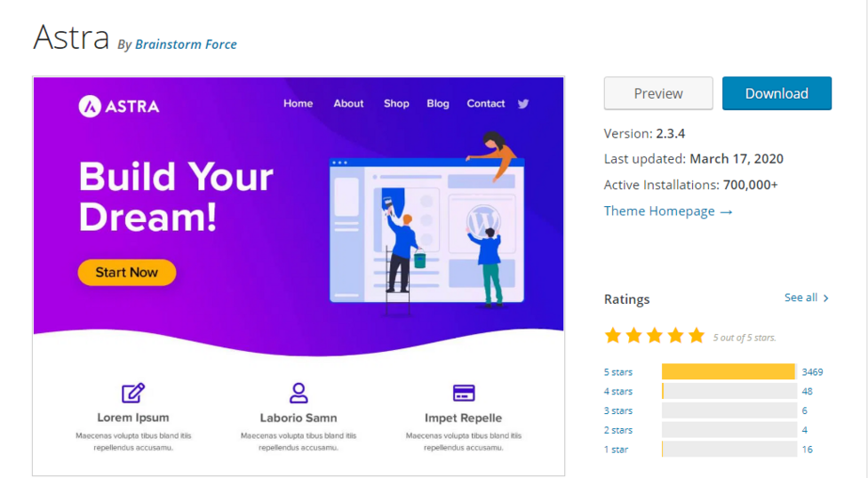
Task: Filter reviews by the 1 star link
Action: click(x=616, y=450)
